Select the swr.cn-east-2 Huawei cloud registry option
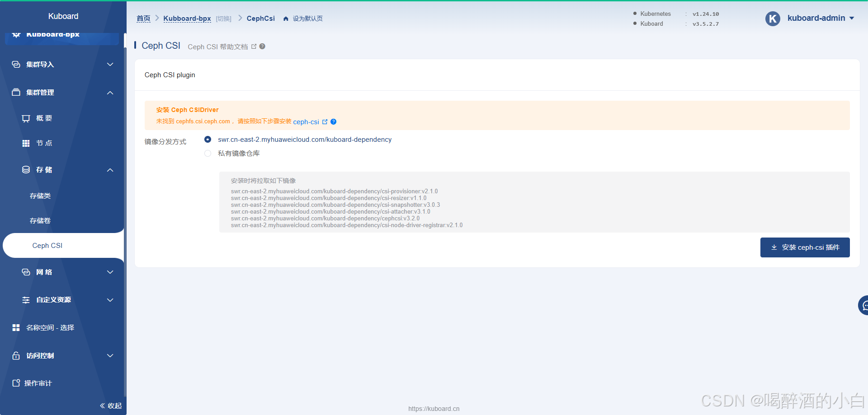Viewport: 868px width, 415px height. [208, 140]
